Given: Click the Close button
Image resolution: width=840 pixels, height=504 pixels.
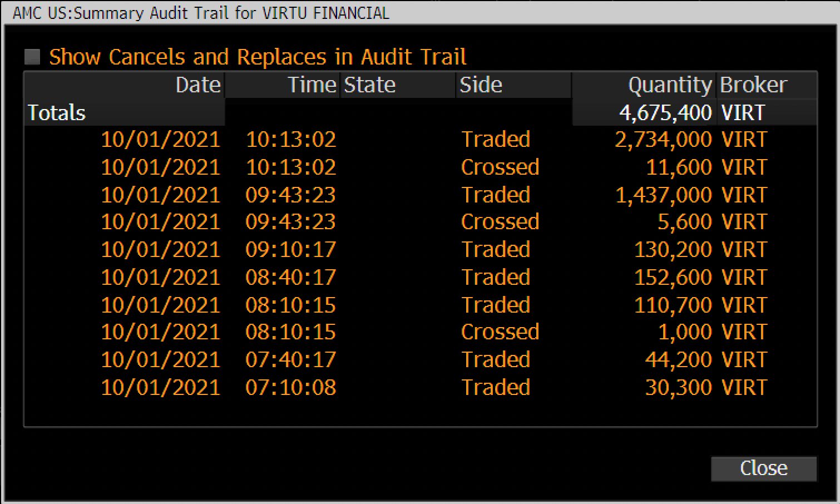Looking at the screenshot, I should click(763, 468).
